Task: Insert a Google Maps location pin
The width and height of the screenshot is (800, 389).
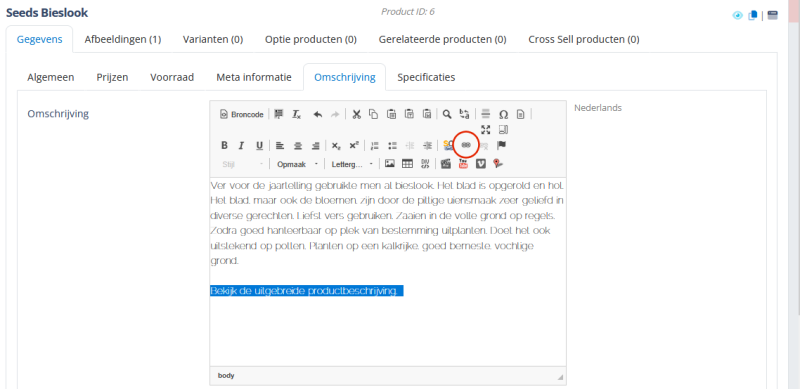Action: tap(498, 164)
